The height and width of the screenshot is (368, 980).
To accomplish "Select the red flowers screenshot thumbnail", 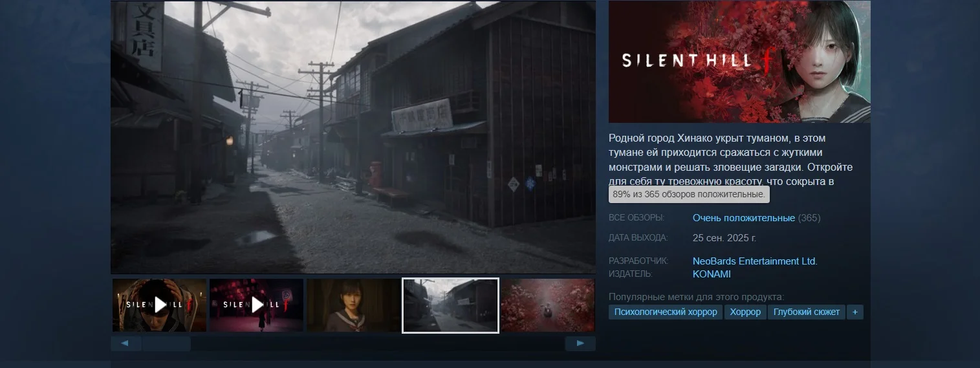I will [547, 305].
